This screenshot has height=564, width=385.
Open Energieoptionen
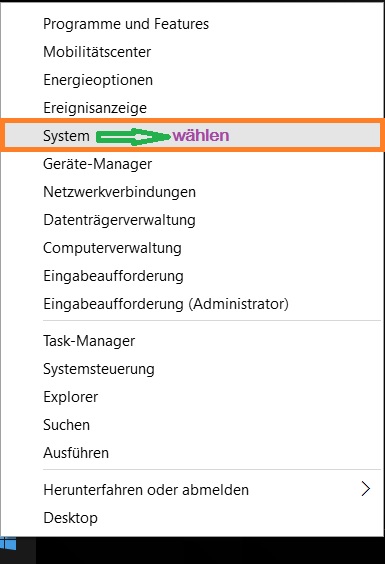pyautogui.click(x=98, y=80)
